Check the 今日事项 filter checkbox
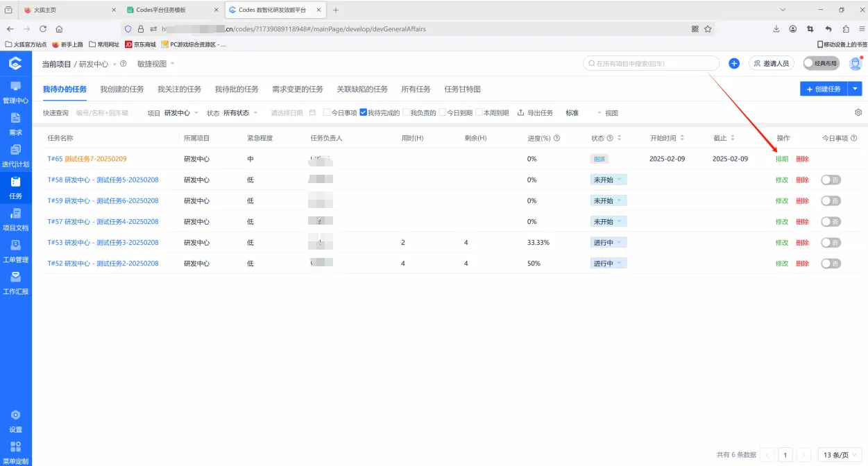 327,112
